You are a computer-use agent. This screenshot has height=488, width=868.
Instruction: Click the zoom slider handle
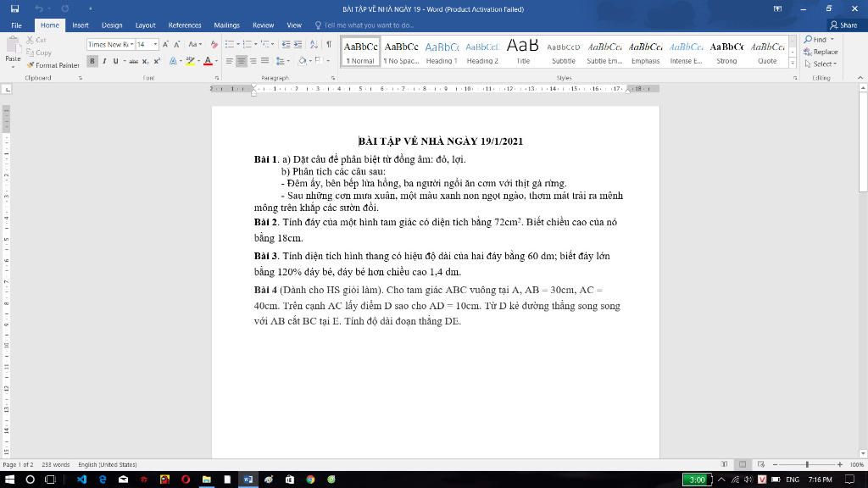pyautogui.click(x=807, y=464)
